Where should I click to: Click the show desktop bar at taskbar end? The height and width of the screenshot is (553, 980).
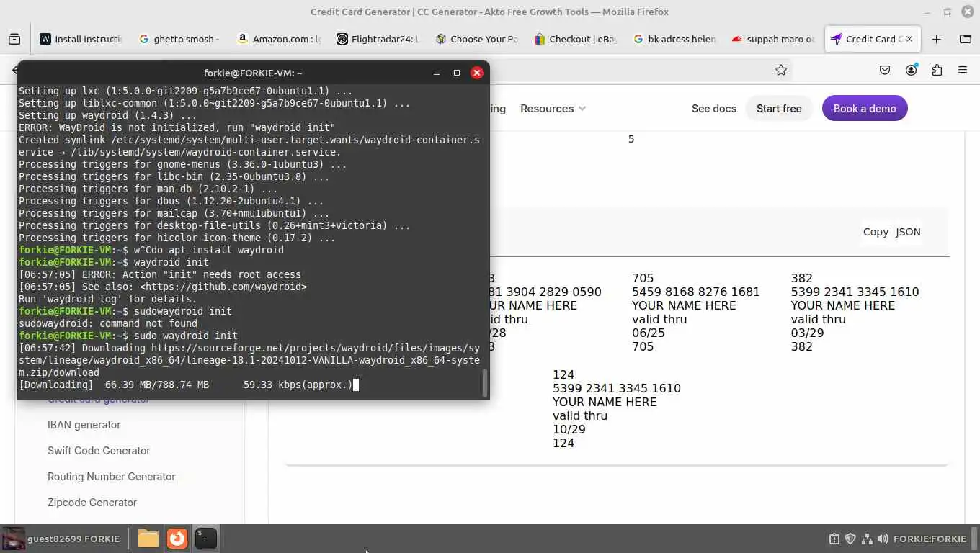pyautogui.click(x=976, y=539)
